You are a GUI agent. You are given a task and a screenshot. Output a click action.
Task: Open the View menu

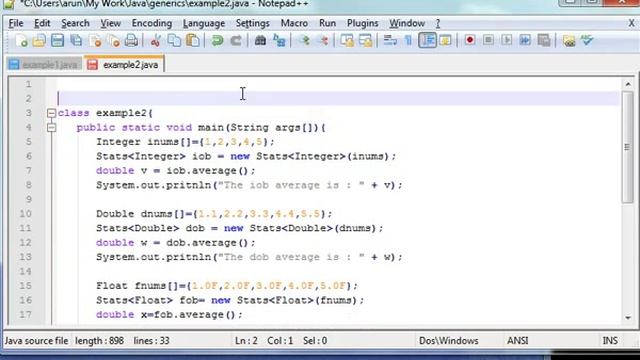click(x=111, y=23)
